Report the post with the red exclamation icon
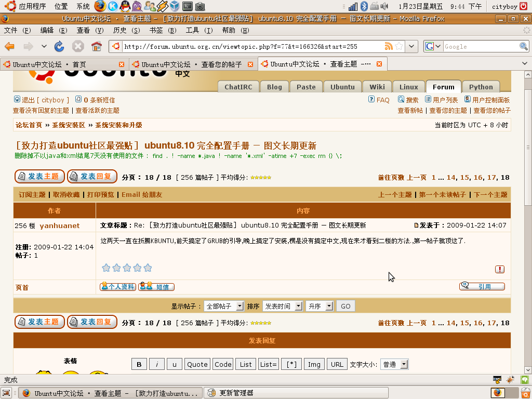Viewport: 532px width, 399px height. click(499, 270)
